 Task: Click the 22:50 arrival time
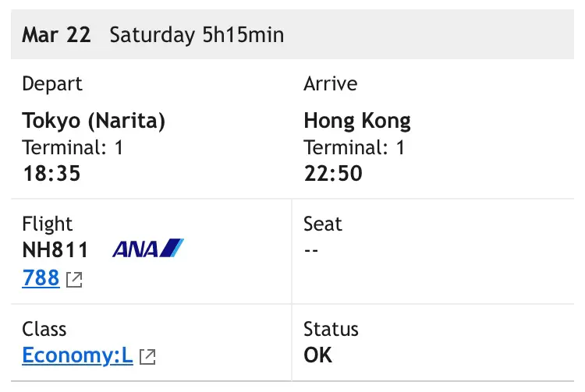[x=333, y=174]
